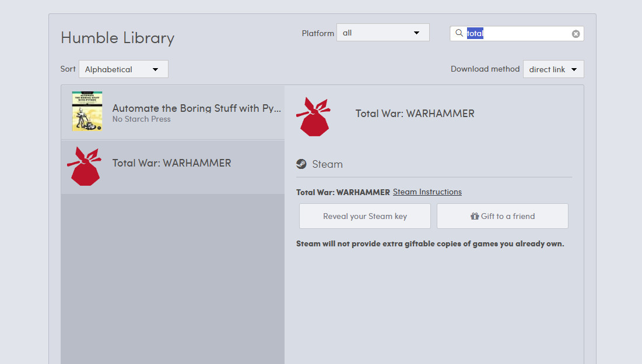This screenshot has height=364, width=642.
Task: Click the 'Gift to a friend' button
Action: point(503,216)
